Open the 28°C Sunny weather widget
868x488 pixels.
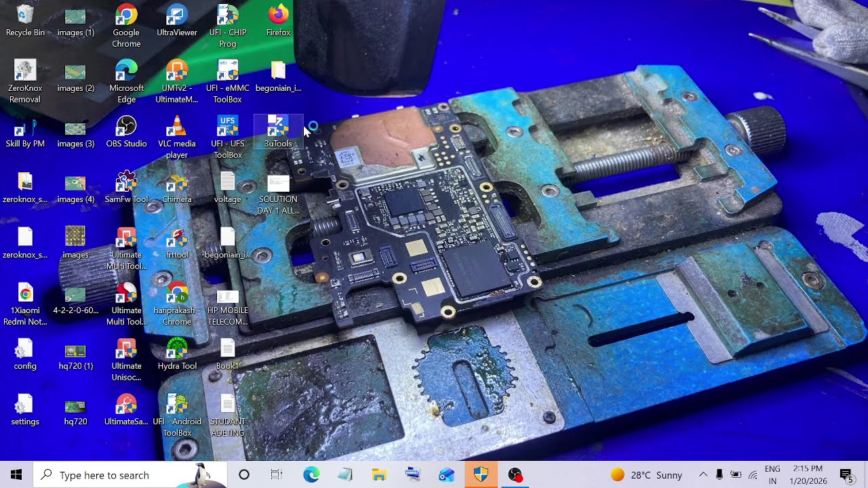point(646,474)
